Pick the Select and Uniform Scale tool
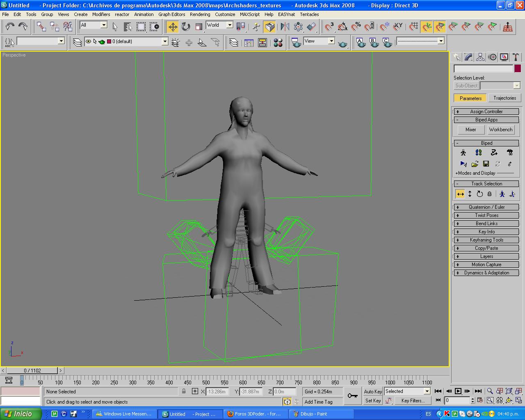 (x=199, y=27)
